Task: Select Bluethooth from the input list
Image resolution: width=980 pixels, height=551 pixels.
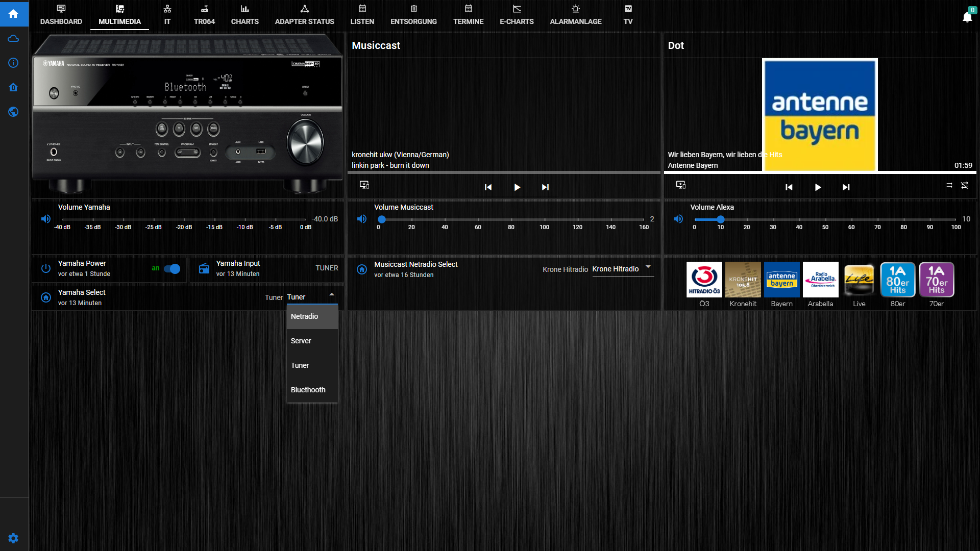Action: [x=312, y=390]
